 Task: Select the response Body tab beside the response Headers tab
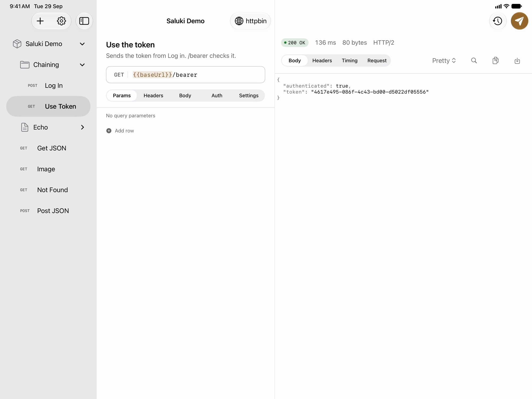point(294,61)
